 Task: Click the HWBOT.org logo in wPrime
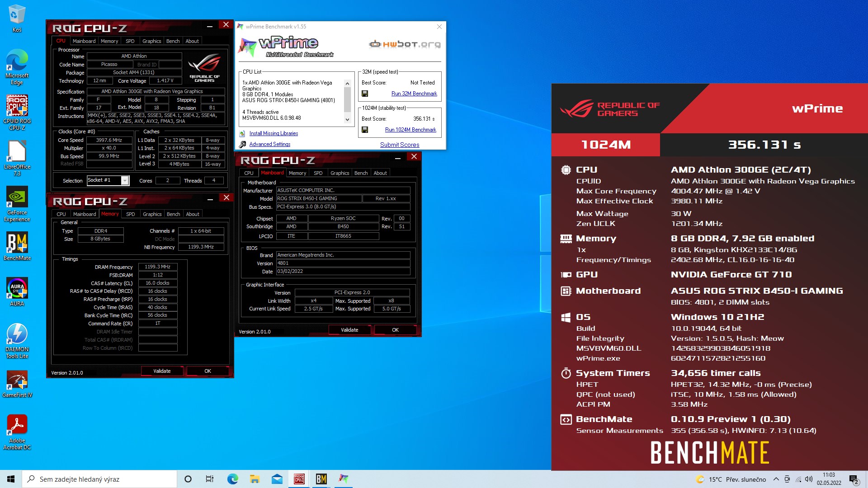click(405, 44)
